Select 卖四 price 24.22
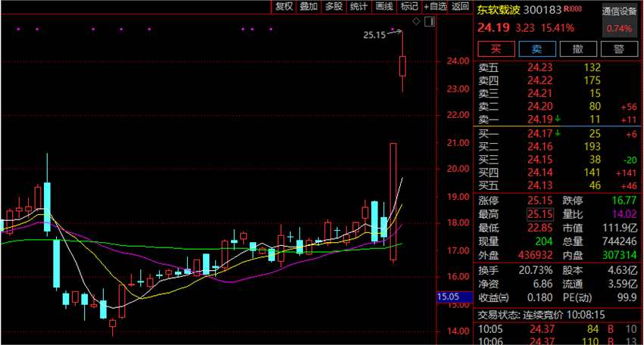The width and height of the screenshot is (644, 345). pos(539,80)
